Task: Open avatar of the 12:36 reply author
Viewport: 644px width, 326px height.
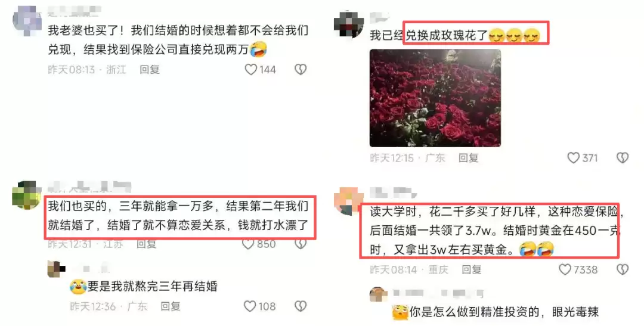Action: (x=56, y=269)
